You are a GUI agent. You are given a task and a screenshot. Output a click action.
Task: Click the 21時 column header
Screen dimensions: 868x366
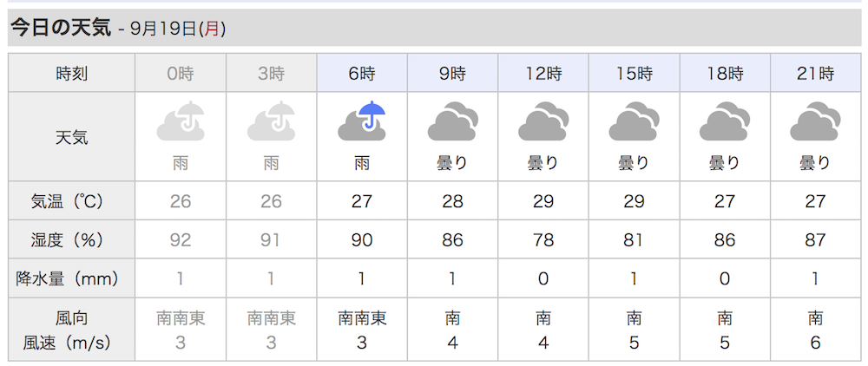815,73
